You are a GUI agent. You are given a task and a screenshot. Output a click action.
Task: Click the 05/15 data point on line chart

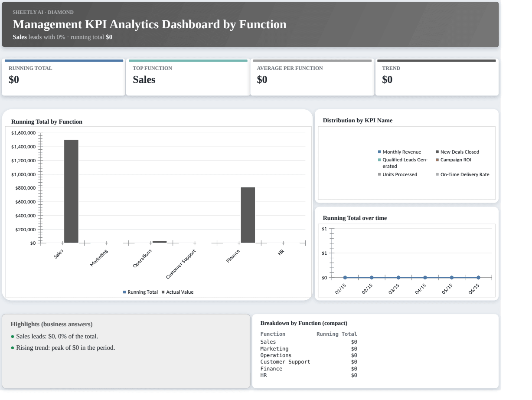[452, 278]
